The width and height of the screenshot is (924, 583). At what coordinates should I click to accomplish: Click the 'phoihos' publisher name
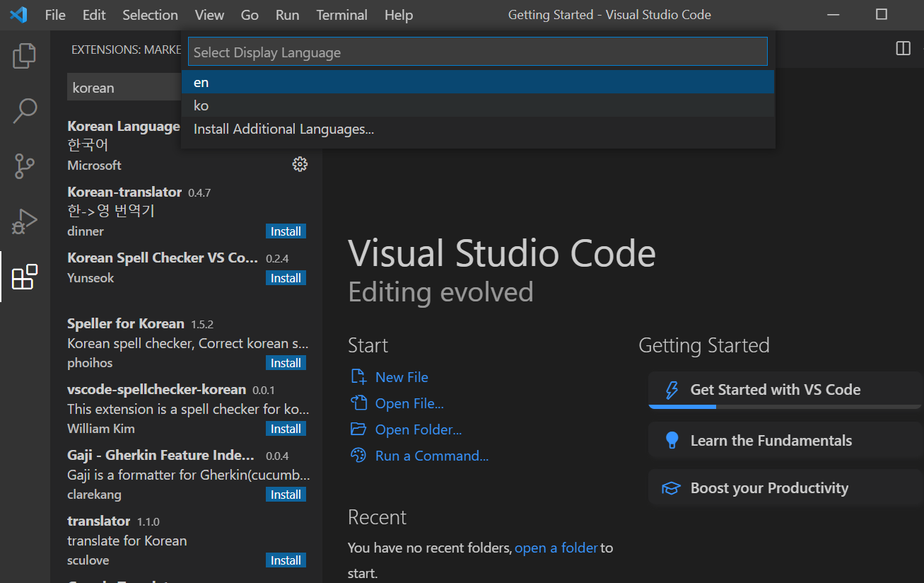pyautogui.click(x=90, y=363)
